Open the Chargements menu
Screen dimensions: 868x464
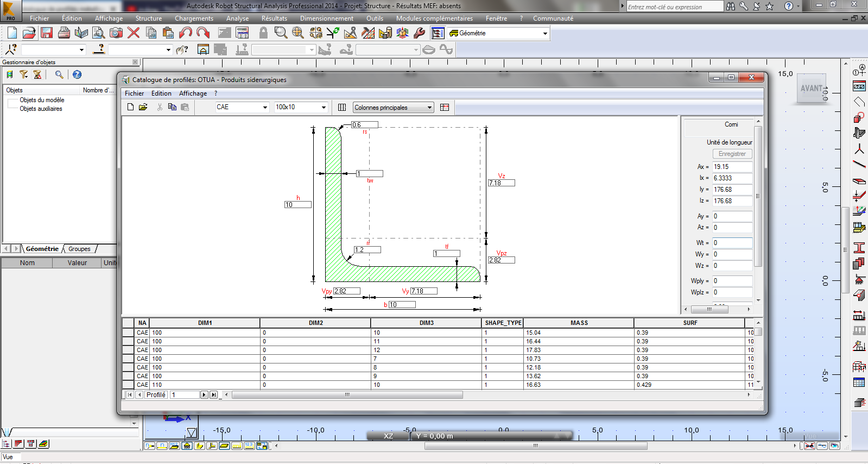(x=194, y=18)
